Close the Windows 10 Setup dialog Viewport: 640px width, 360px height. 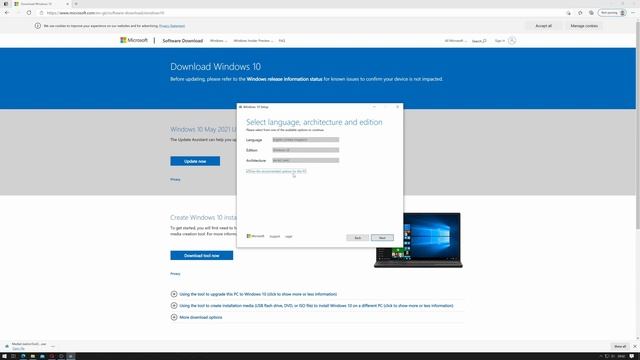[398, 107]
